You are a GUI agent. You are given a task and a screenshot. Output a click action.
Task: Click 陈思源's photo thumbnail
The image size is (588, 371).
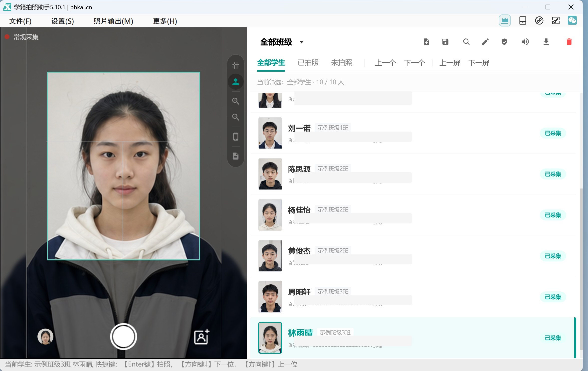[x=270, y=174]
